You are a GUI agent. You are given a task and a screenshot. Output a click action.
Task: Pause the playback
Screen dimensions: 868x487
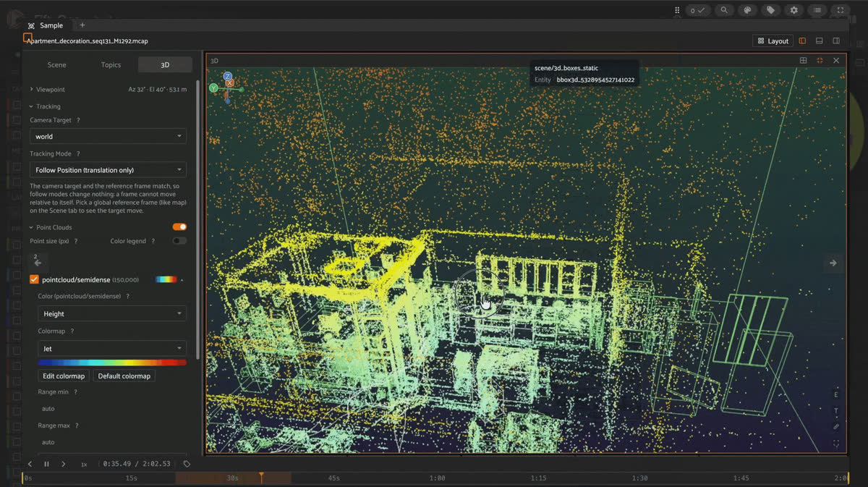pyautogui.click(x=46, y=464)
